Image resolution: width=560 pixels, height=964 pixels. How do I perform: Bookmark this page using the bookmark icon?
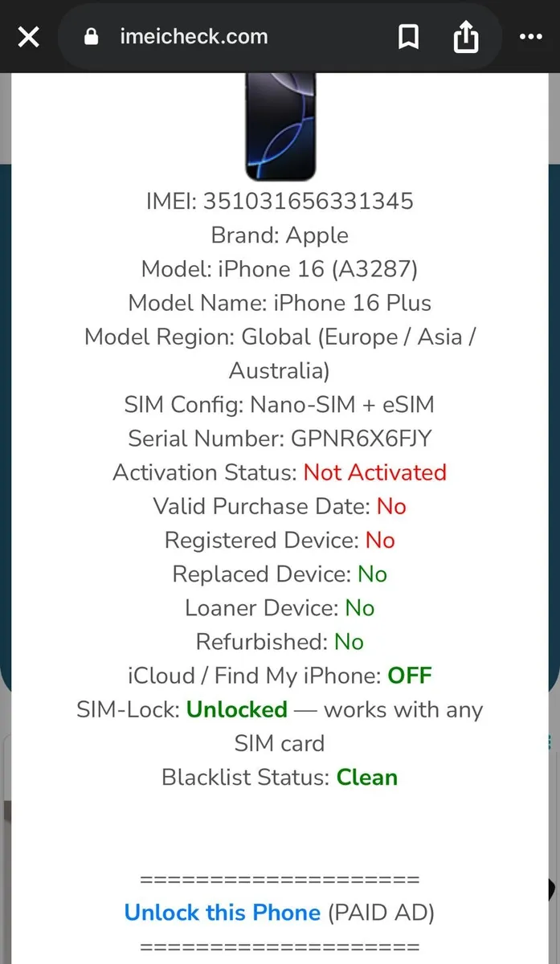(x=409, y=36)
